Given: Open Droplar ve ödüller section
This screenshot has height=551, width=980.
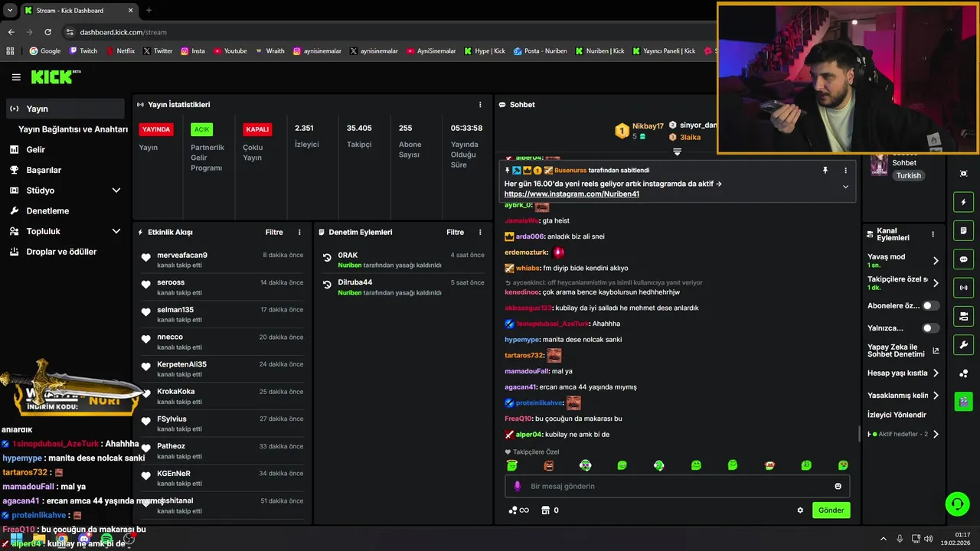Looking at the screenshot, I should [61, 252].
